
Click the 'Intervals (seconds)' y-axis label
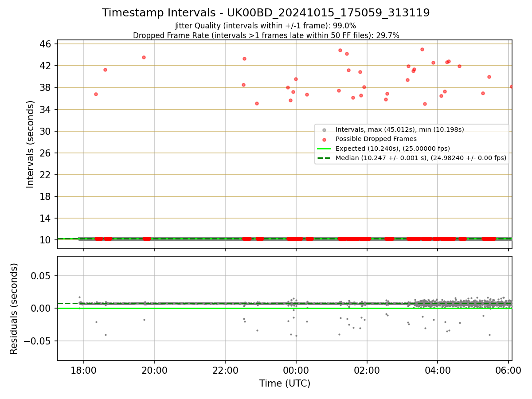pyautogui.click(x=30, y=144)
